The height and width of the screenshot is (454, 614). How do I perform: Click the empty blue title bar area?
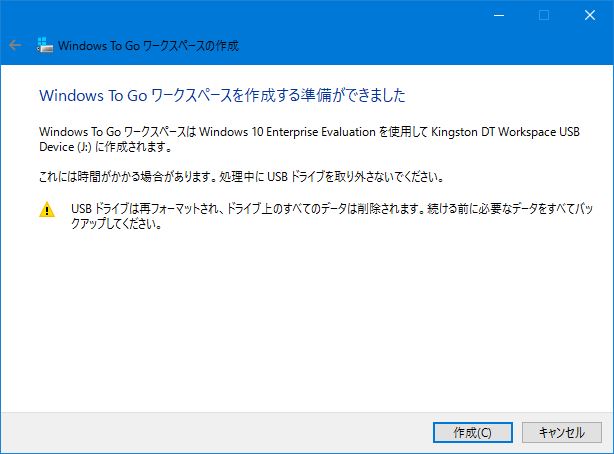352,46
